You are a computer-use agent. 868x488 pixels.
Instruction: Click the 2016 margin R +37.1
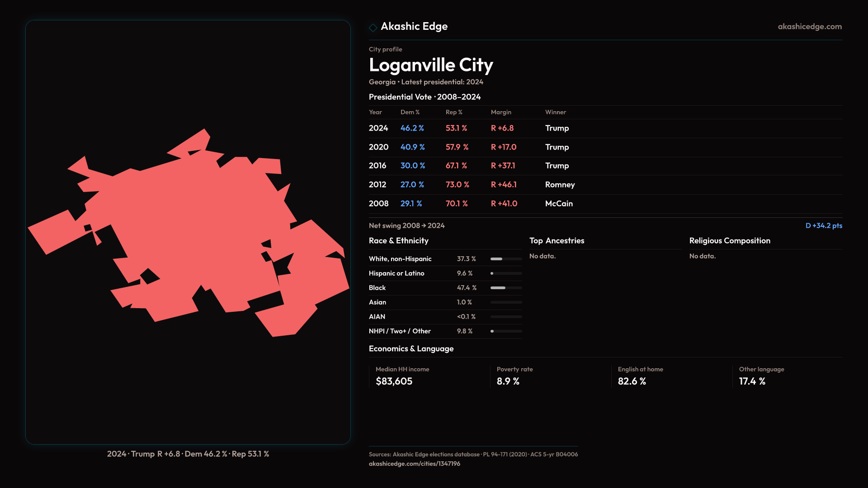pos(503,166)
